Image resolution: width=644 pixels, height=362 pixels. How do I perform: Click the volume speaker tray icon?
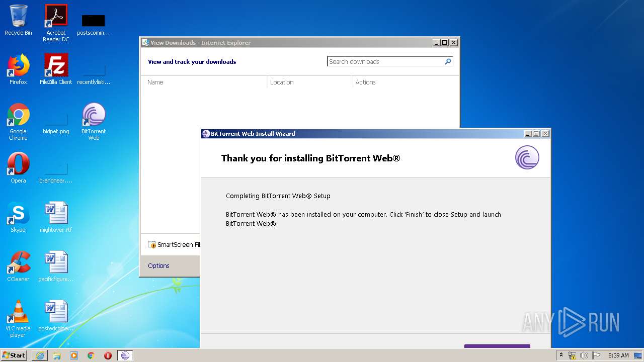point(584,355)
